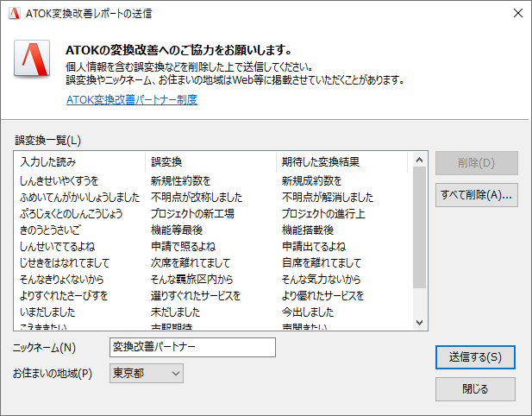
Task: Click the expected result 今出しました
Action: pos(308,312)
